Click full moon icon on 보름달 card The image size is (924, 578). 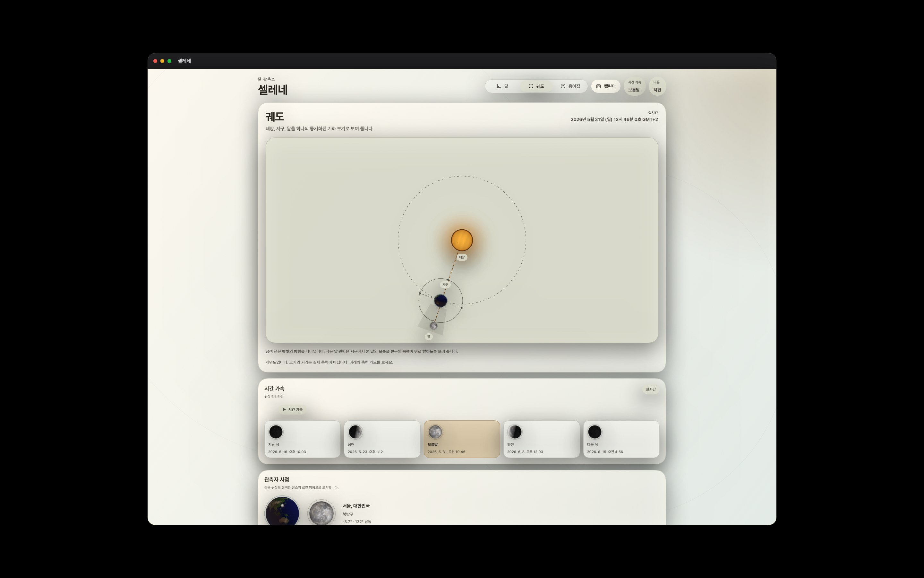click(435, 432)
